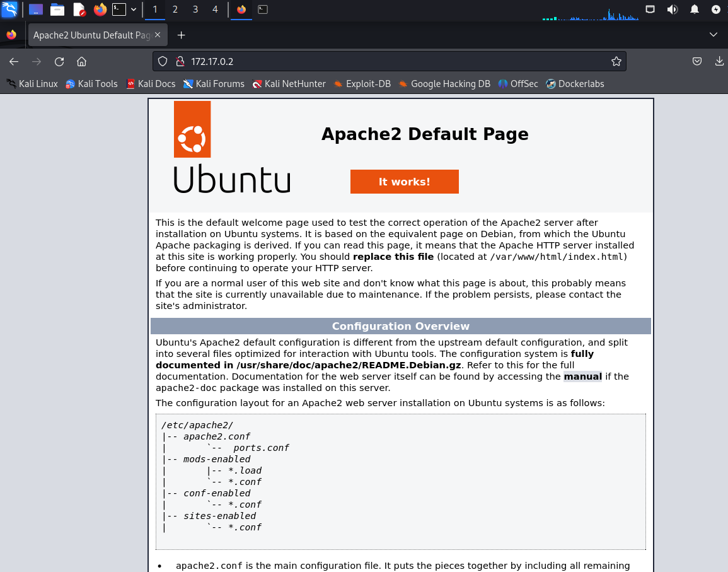Click the 'Apache2 Default Page' heading
Image resolution: width=728 pixels, height=572 pixels.
pyautogui.click(x=425, y=134)
